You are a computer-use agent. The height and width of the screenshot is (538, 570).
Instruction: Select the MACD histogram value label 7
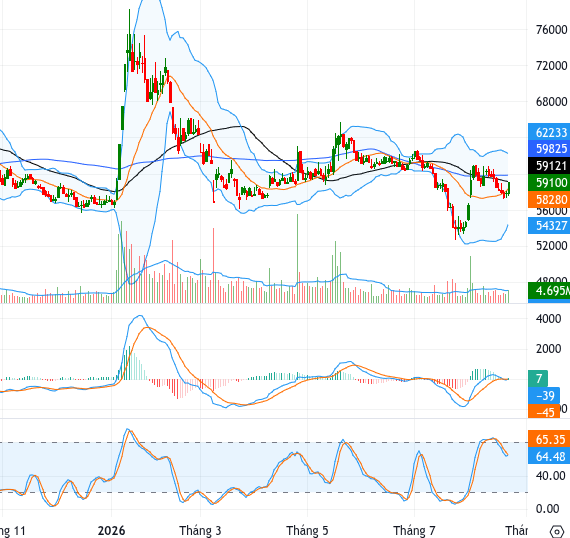[538, 378]
